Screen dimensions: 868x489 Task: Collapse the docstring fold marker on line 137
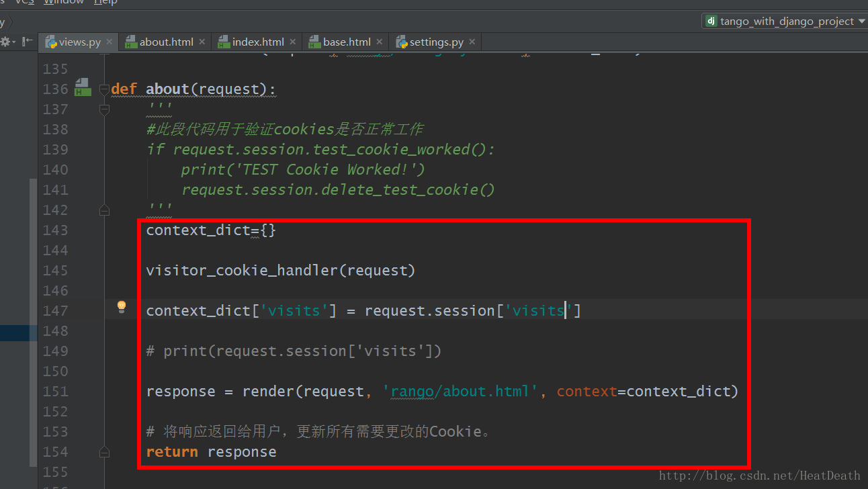pos(104,109)
